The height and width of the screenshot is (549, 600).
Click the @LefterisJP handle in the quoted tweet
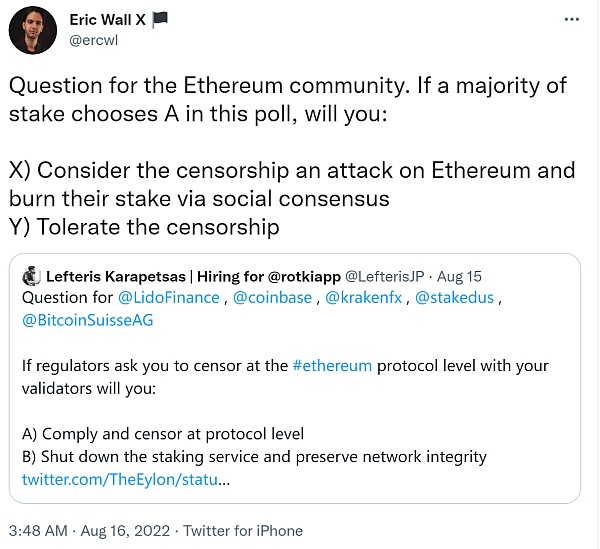pyautogui.click(x=387, y=276)
